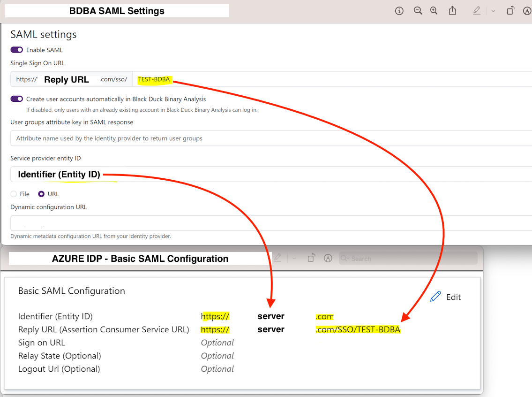
Task: Zoom in using the magnifier icon
Action: tap(434, 10)
